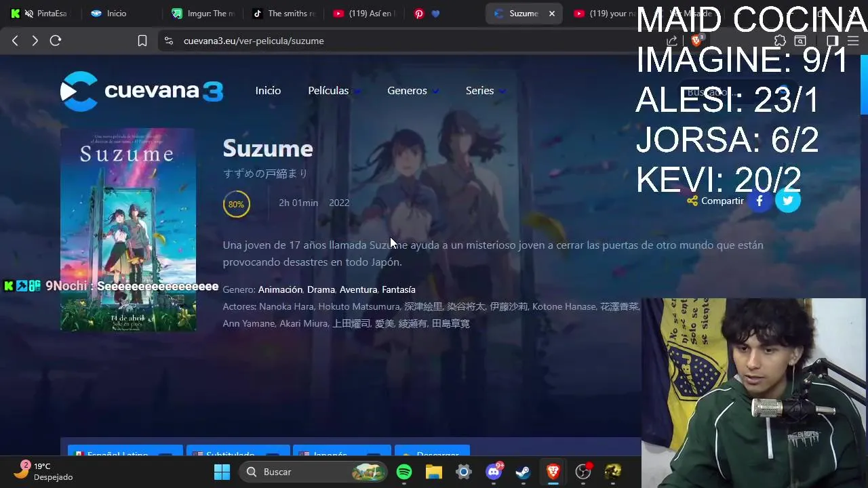Screen dimensions: 868x488
Task: Bookmark this page with the bookmark icon
Action: 142,41
